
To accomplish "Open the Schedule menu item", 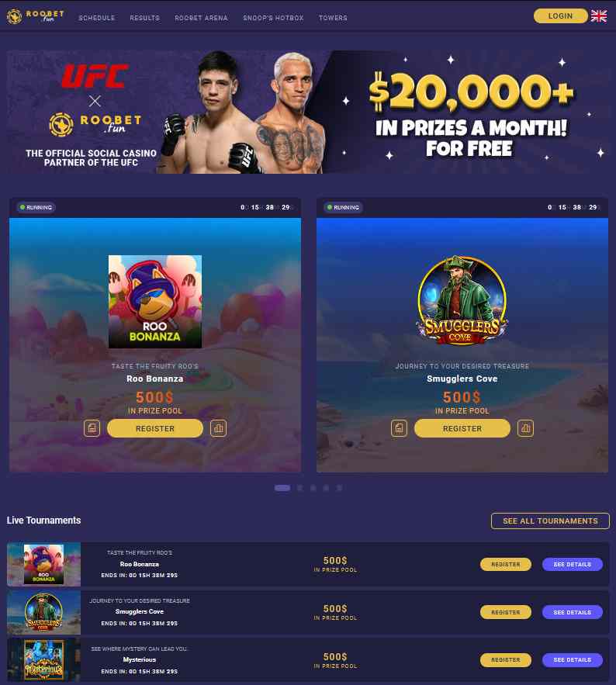I will 97,18.
